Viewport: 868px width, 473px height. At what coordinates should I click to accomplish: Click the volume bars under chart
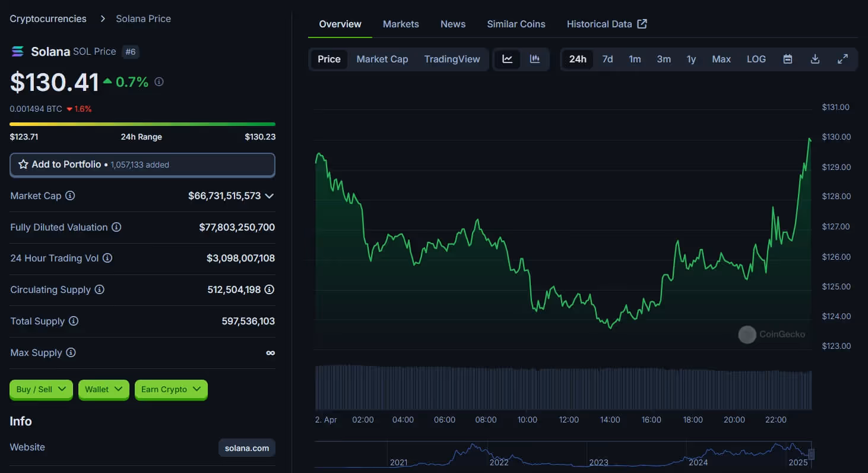click(563, 387)
